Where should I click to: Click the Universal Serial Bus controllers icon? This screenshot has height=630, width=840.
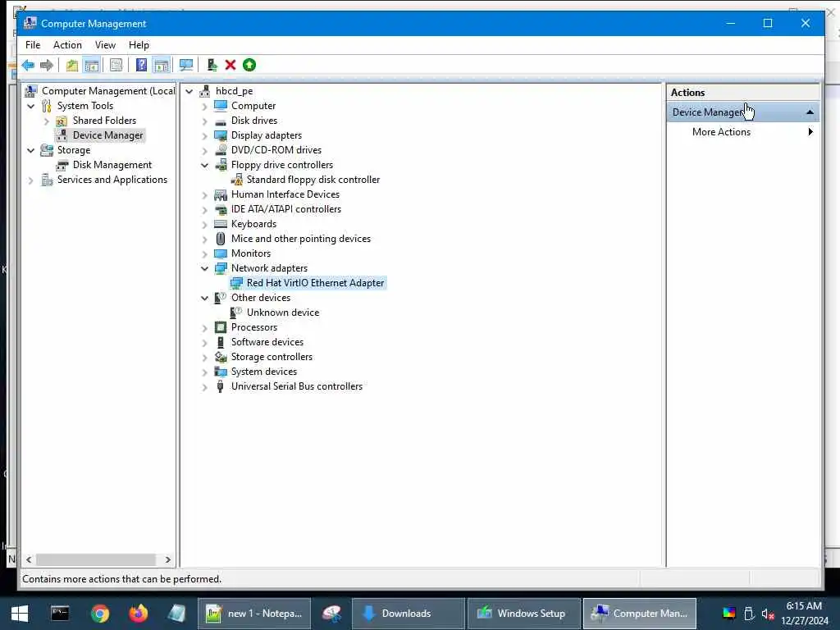click(x=220, y=386)
